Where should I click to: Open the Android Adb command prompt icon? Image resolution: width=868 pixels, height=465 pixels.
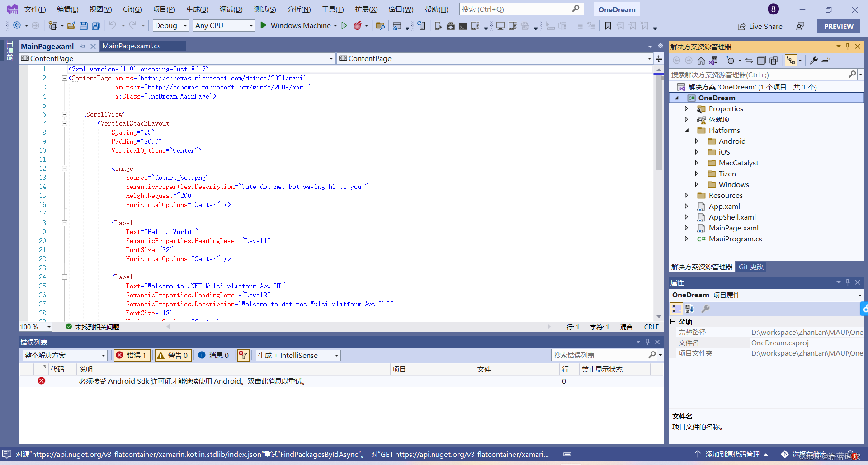coord(463,26)
